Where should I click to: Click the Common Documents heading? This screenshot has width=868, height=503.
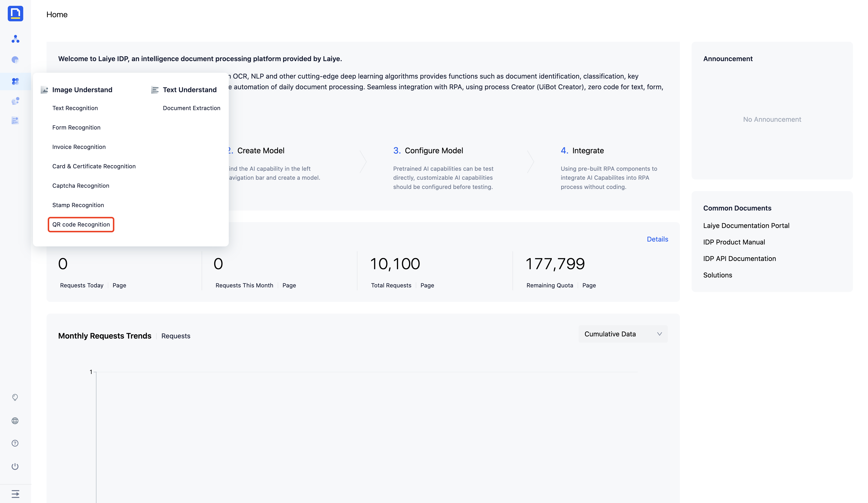pos(737,208)
